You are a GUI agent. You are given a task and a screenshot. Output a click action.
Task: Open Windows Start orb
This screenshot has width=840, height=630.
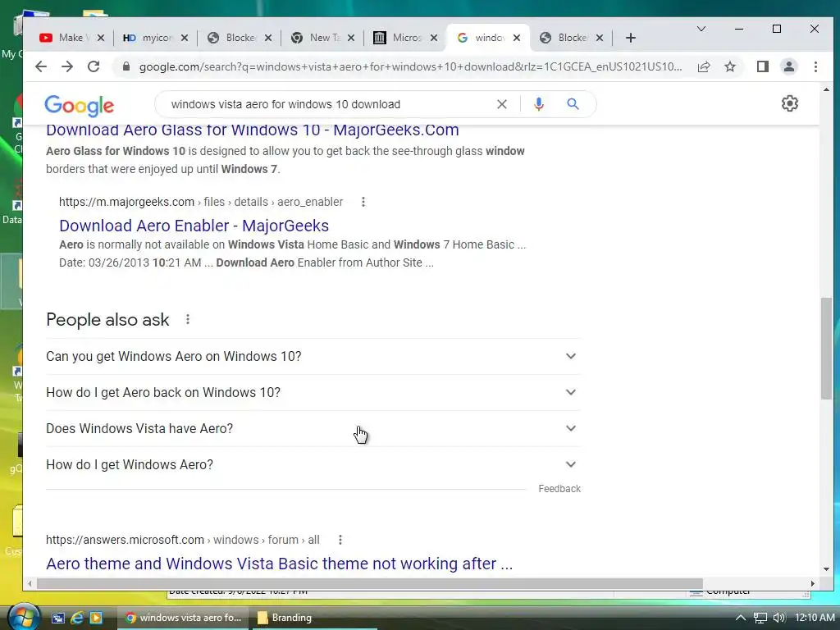coord(24,617)
